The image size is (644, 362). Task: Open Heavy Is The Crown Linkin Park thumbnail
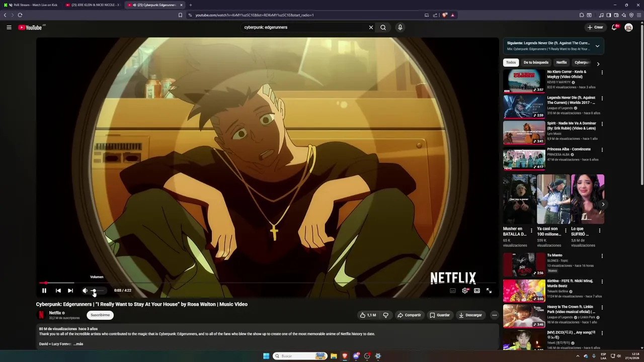click(524, 316)
